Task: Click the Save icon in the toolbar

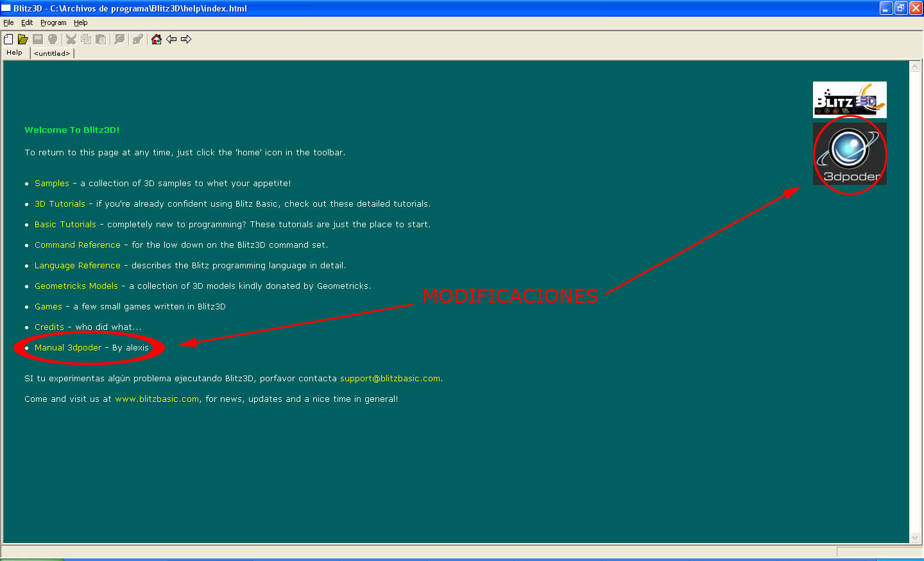Action: tap(38, 39)
